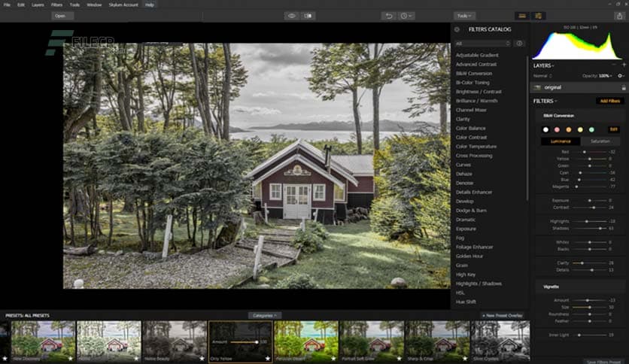629x364 pixels.
Task: Click the Clarity slider handle
Action: (x=582, y=263)
